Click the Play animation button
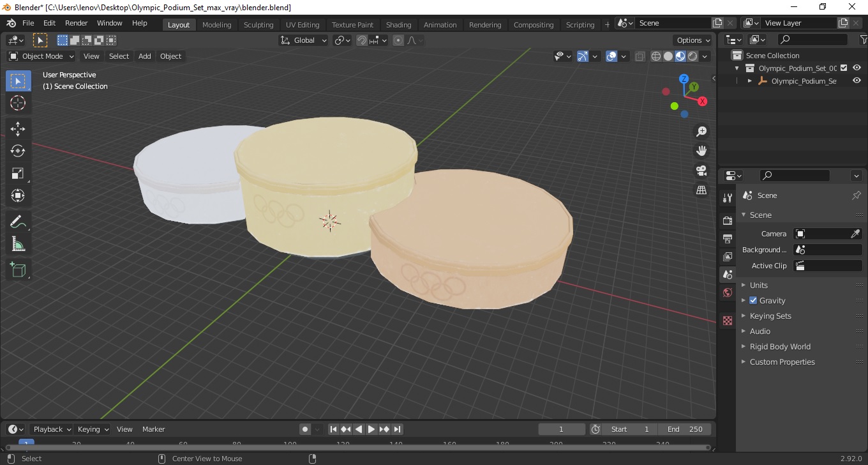 371,429
